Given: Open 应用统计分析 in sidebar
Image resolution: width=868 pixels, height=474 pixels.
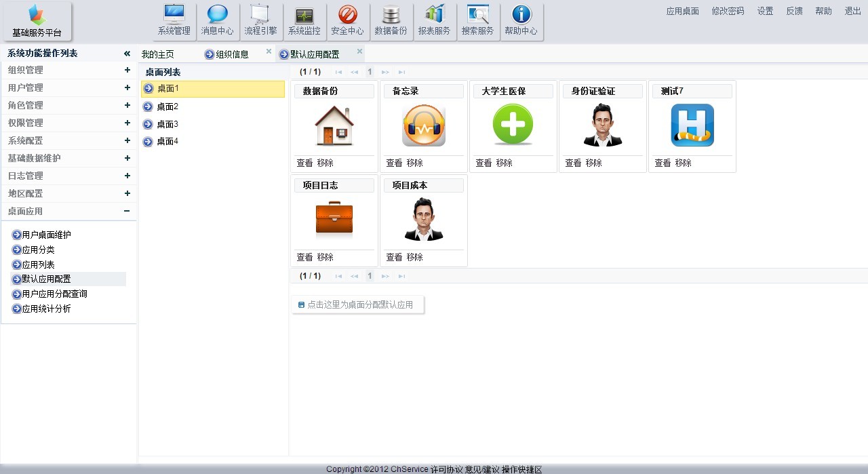Looking at the screenshot, I should pyautogui.click(x=46, y=309).
